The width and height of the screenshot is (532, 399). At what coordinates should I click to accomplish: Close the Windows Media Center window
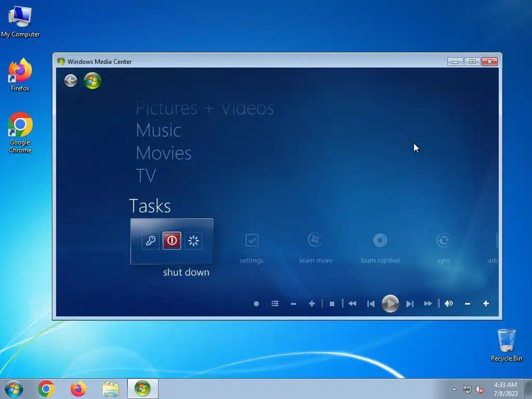(x=489, y=61)
